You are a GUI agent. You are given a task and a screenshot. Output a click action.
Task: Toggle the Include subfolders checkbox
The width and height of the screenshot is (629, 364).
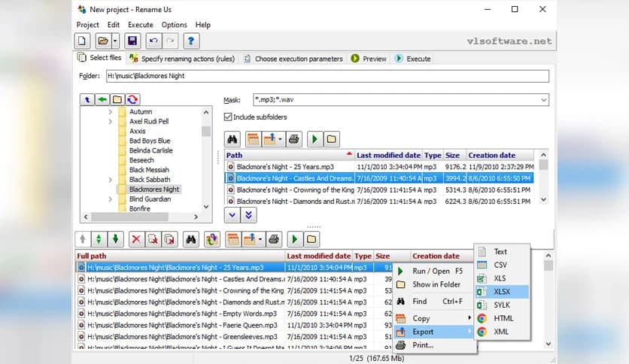tap(228, 117)
